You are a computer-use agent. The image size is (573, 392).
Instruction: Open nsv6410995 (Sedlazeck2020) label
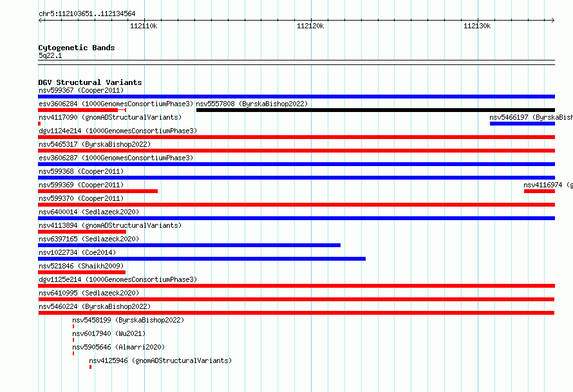coord(89,293)
